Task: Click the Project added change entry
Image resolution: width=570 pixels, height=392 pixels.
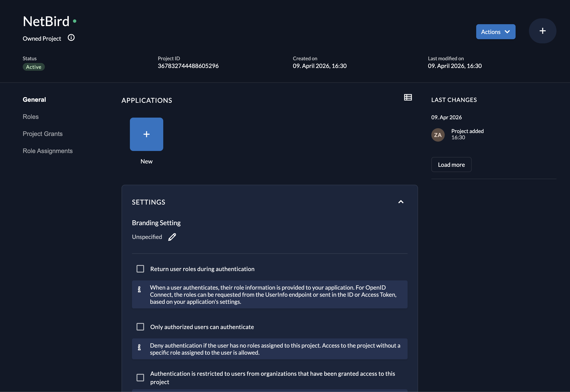Action: (467, 131)
